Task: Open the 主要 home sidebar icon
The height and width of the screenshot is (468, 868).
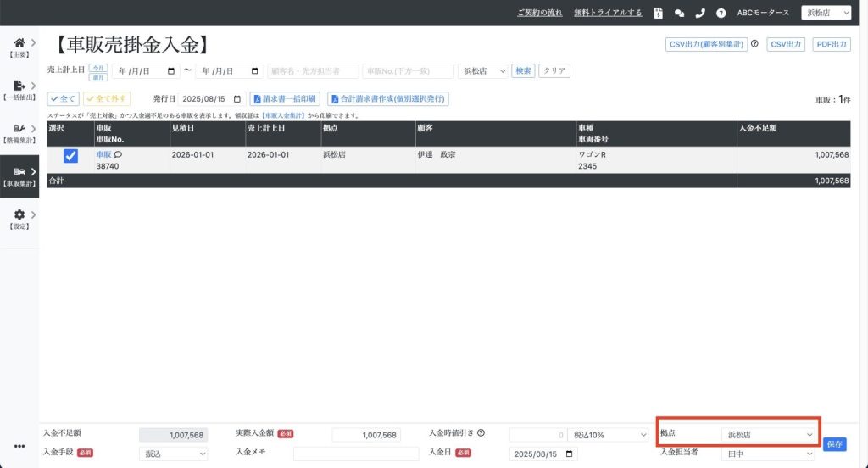Action: [x=19, y=43]
